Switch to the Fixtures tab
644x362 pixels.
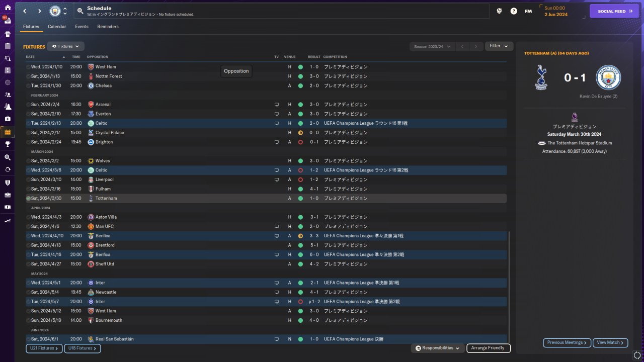[31, 27]
